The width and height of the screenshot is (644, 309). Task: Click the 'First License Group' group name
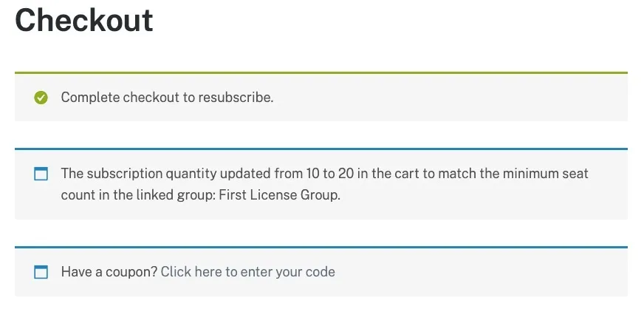point(279,194)
